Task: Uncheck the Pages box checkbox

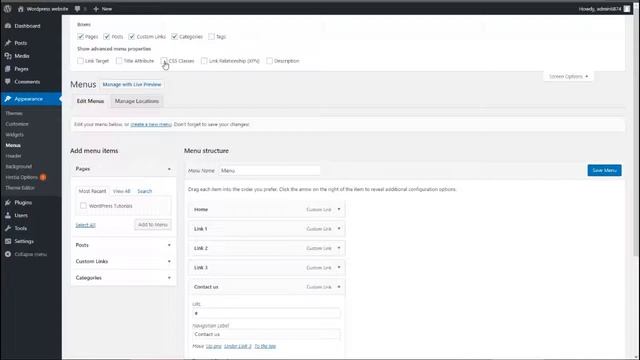Action: 80,37
